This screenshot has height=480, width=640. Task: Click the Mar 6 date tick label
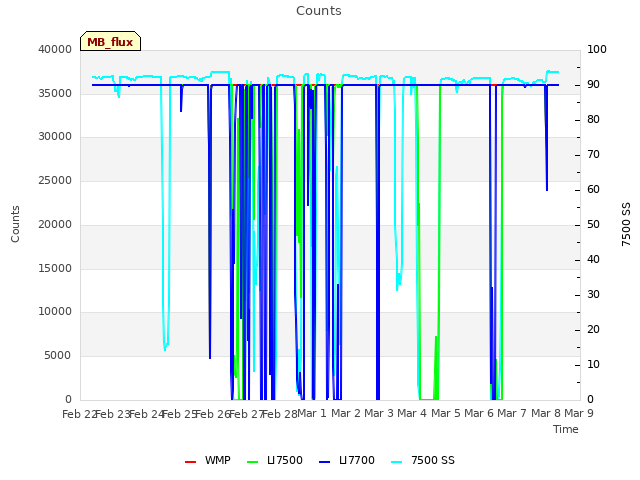pos(479,414)
